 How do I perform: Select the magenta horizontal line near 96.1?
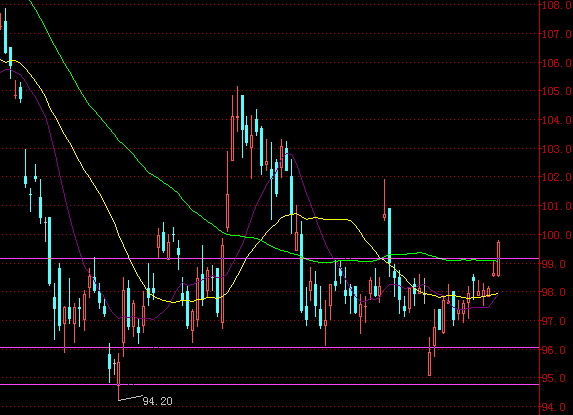tap(269, 347)
